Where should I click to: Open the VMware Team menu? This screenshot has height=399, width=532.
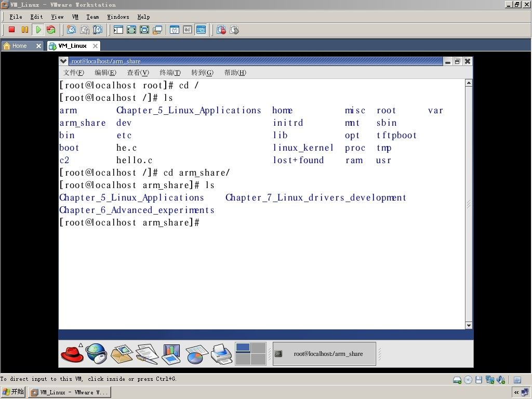coord(92,17)
